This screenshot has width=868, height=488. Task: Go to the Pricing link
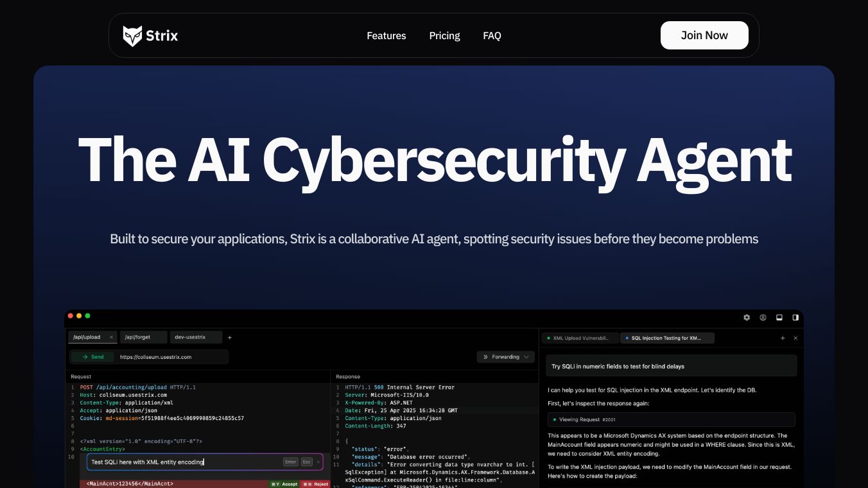444,36
